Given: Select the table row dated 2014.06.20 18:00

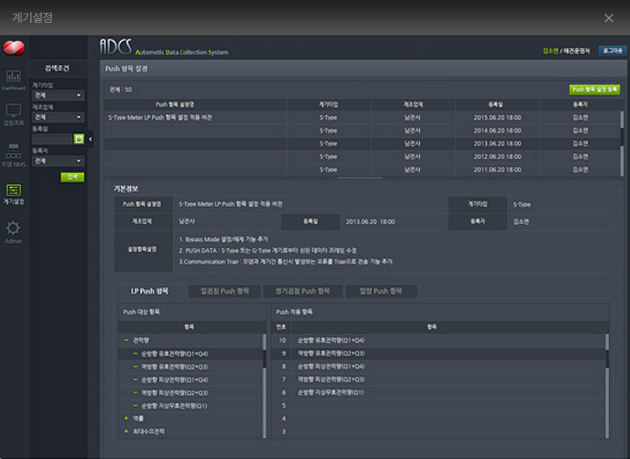Looking at the screenshot, I should tap(362, 131).
